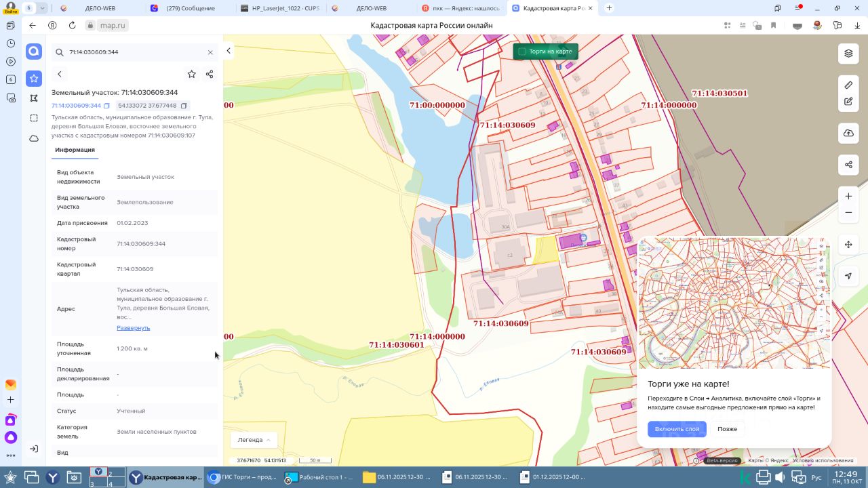Open the map layers icon
Screen dimensions: 868x488
click(848, 54)
